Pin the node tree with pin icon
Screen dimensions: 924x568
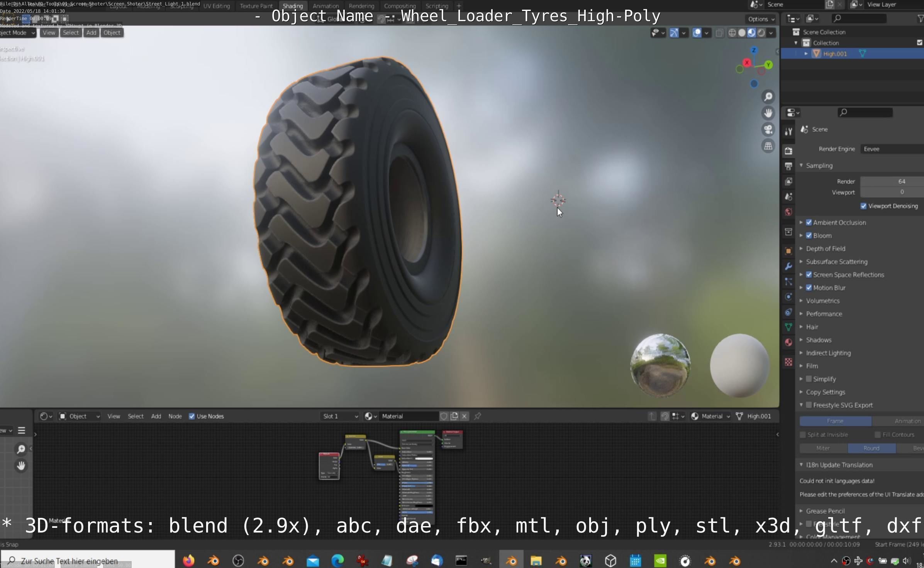click(478, 416)
